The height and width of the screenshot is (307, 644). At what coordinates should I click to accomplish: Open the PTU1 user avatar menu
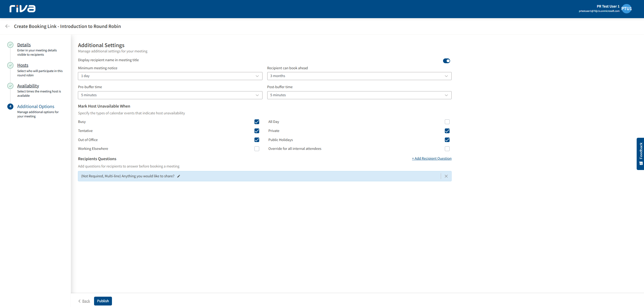(626, 9)
